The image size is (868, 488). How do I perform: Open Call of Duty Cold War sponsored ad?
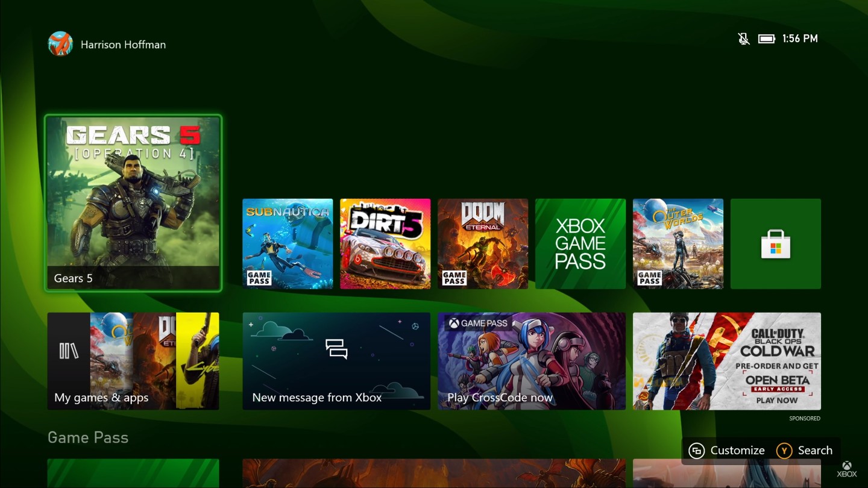coord(727,361)
